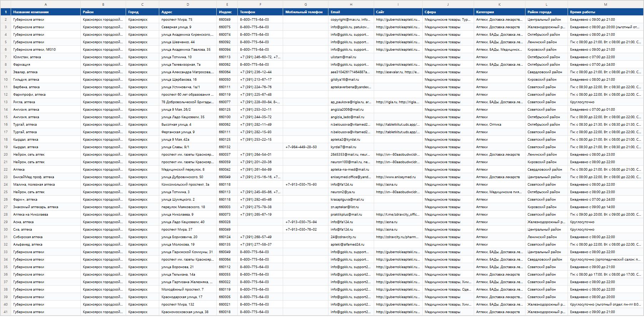Click the "Район города" header cell
The width and height of the screenshot is (644, 322).
click(547, 12)
